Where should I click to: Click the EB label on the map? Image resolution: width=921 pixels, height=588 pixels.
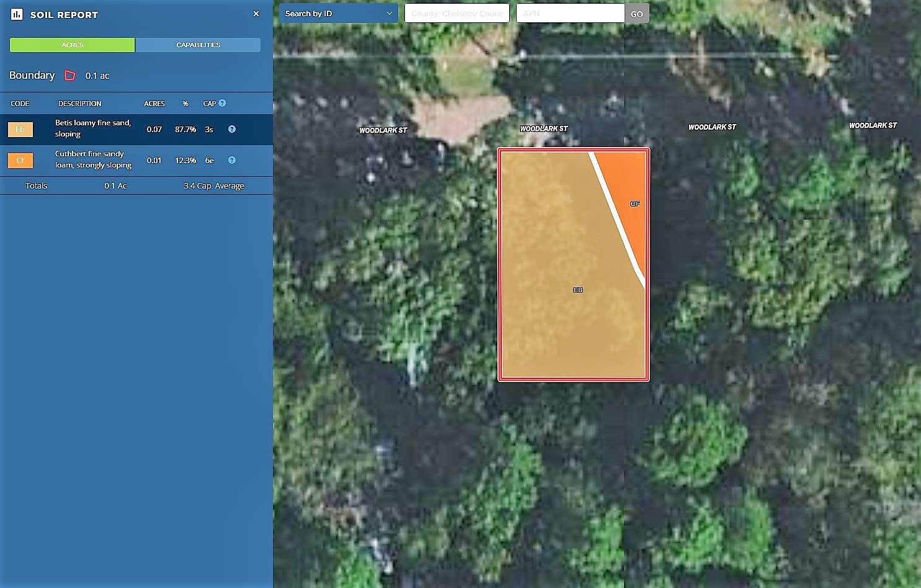pyautogui.click(x=578, y=290)
